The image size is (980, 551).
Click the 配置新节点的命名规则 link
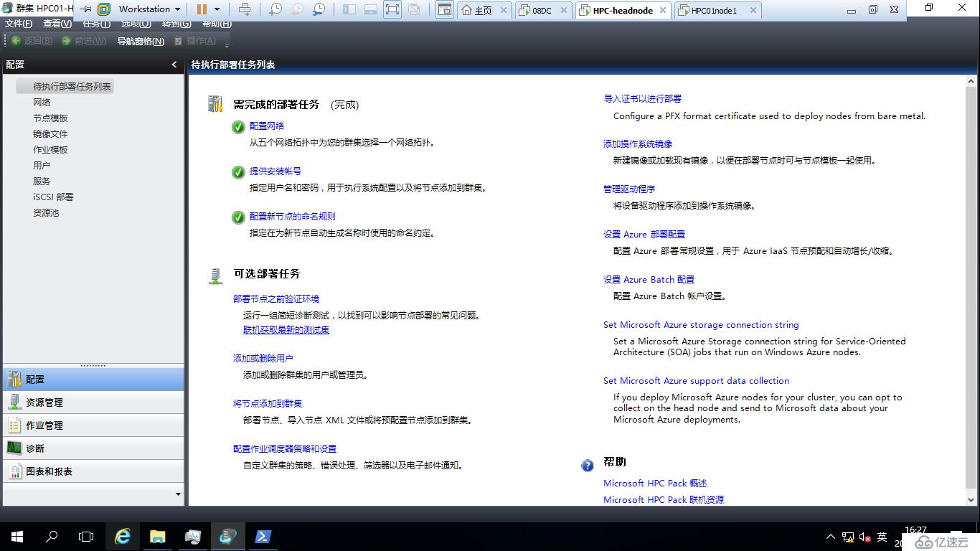pos(292,216)
